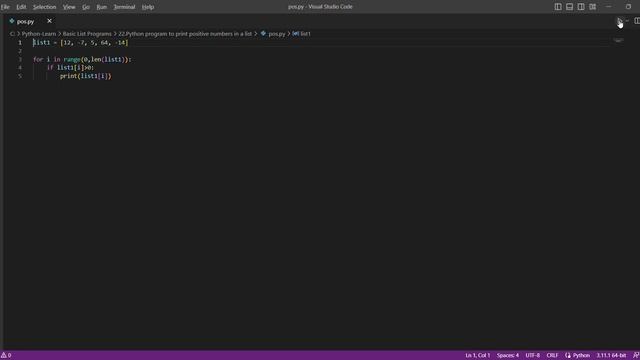Open the Go menu
640x360 pixels.
(86, 7)
